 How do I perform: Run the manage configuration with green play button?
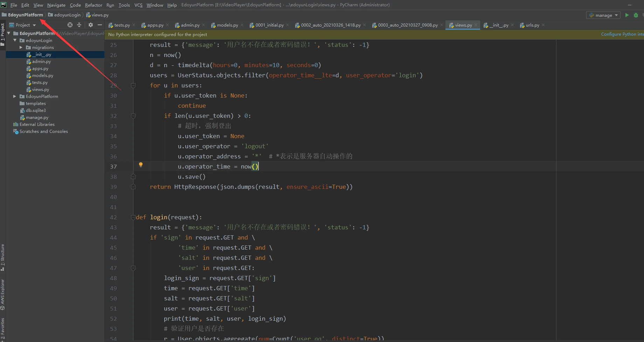(627, 15)
